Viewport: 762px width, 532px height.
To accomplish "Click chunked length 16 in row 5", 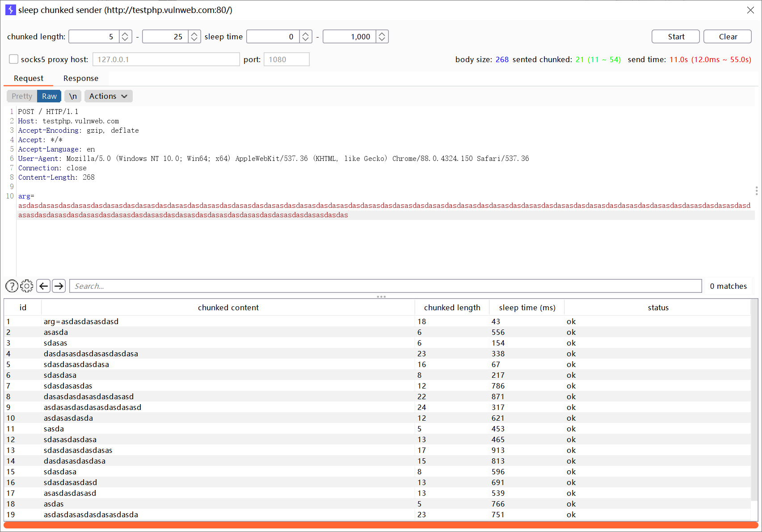I will click(421, 364).
